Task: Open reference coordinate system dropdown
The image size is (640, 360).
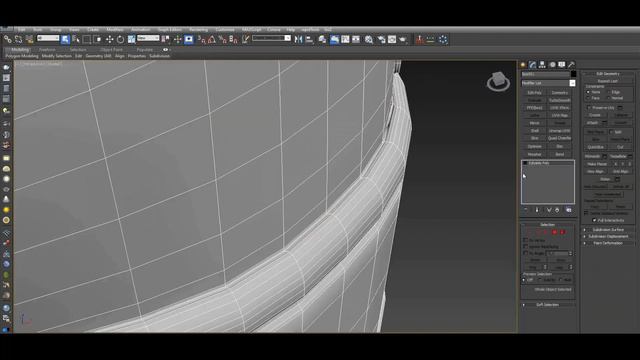Action: point(148,38)
